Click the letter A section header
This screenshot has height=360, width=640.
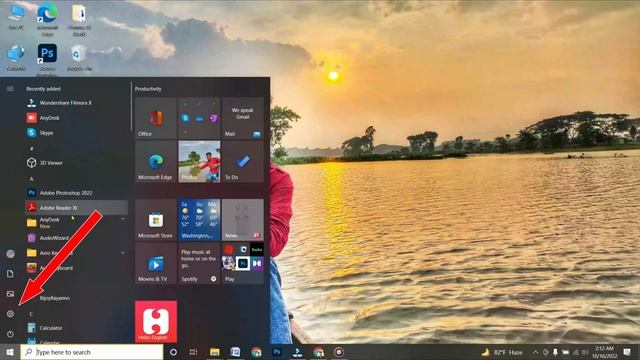(x=31, y=179)
